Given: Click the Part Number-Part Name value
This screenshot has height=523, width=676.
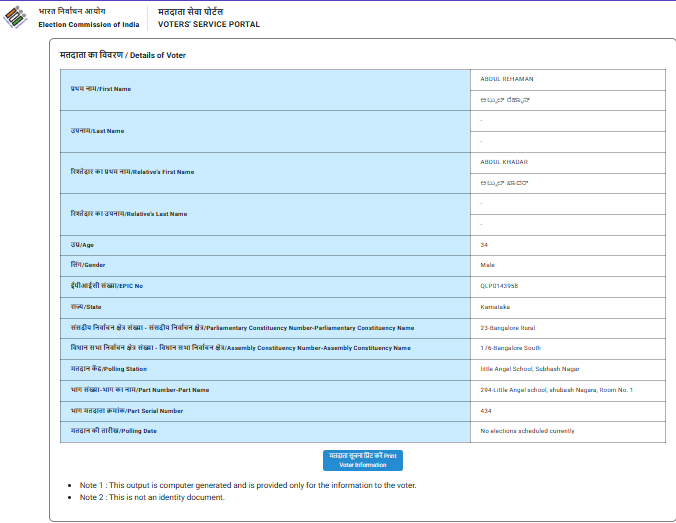Looking at the screenshot, I should pos(556,389).
